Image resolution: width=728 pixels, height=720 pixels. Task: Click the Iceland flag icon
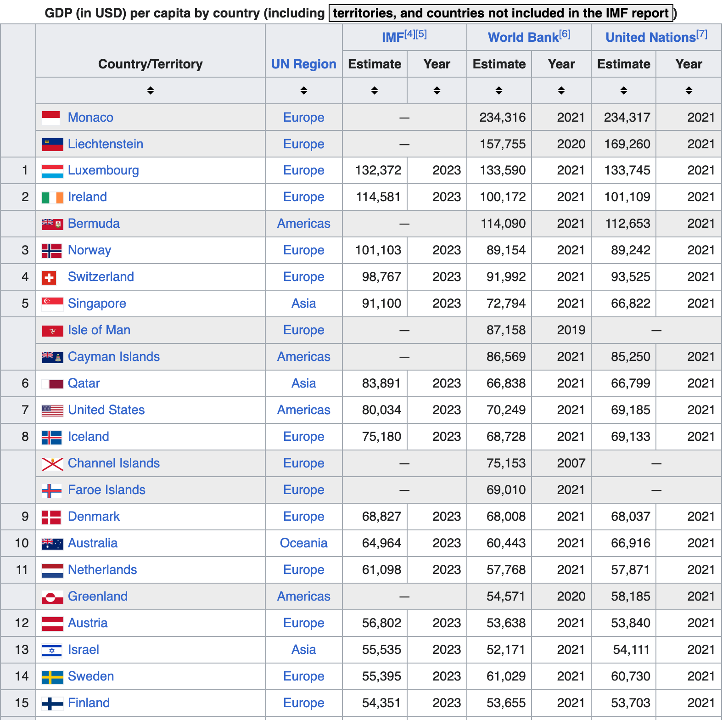pos(52,437)
